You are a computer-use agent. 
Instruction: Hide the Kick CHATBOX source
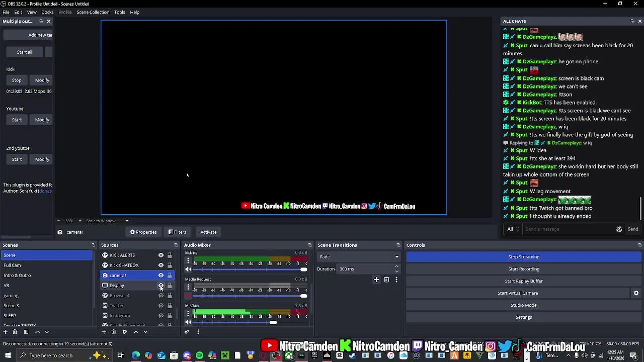[x=161, y=265]
